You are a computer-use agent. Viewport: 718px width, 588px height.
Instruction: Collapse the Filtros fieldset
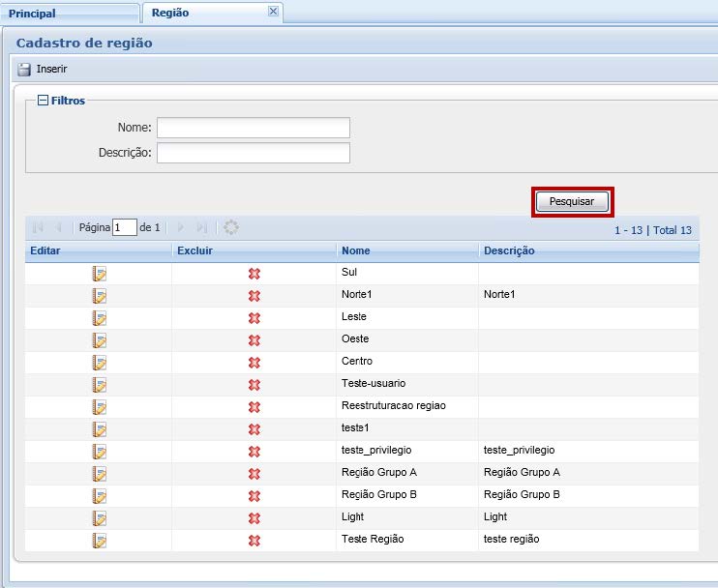[43, 101]
